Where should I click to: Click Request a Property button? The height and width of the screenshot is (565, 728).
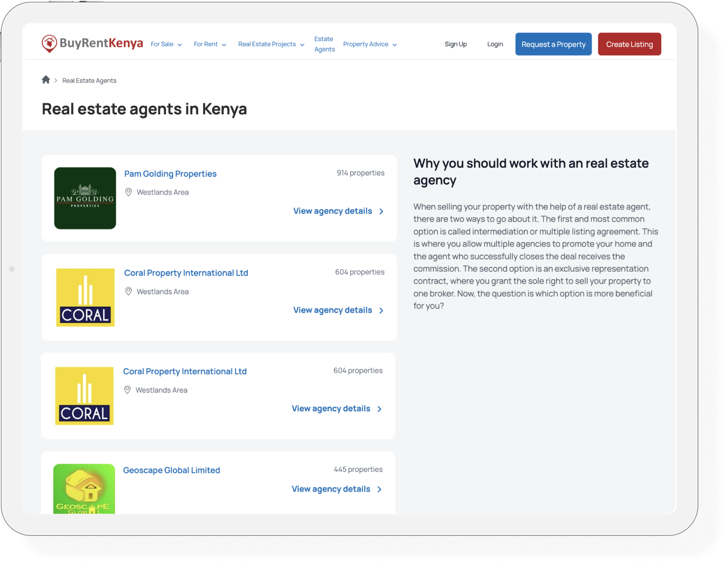[553, 44]
